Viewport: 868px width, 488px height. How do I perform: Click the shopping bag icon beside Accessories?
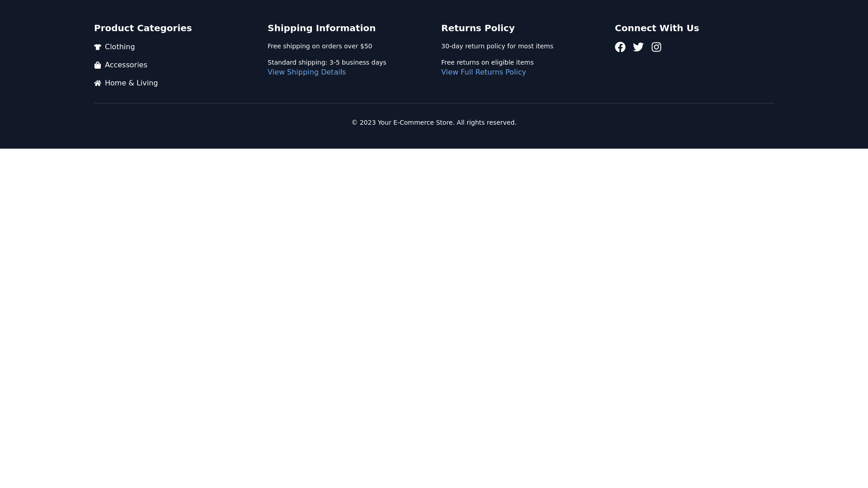point(98,65)
